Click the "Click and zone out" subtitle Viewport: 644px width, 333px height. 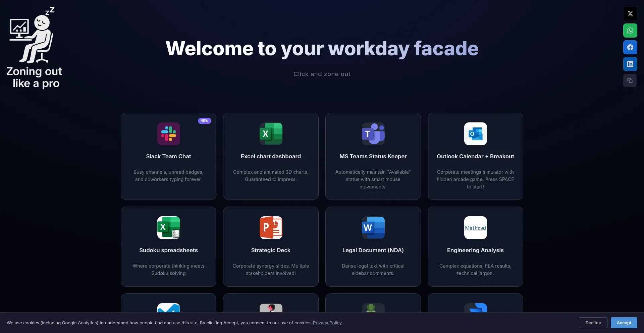[x=322, y=74]
